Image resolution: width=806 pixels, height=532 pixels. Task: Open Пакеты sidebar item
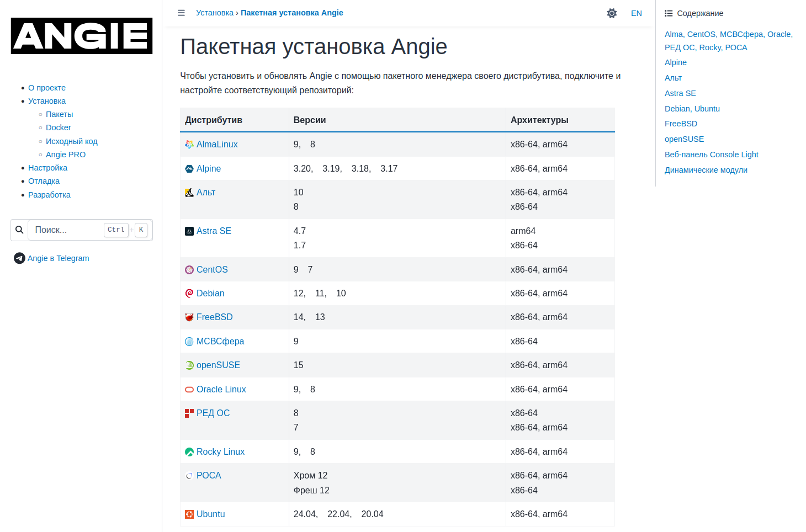(x=59, y=114)
